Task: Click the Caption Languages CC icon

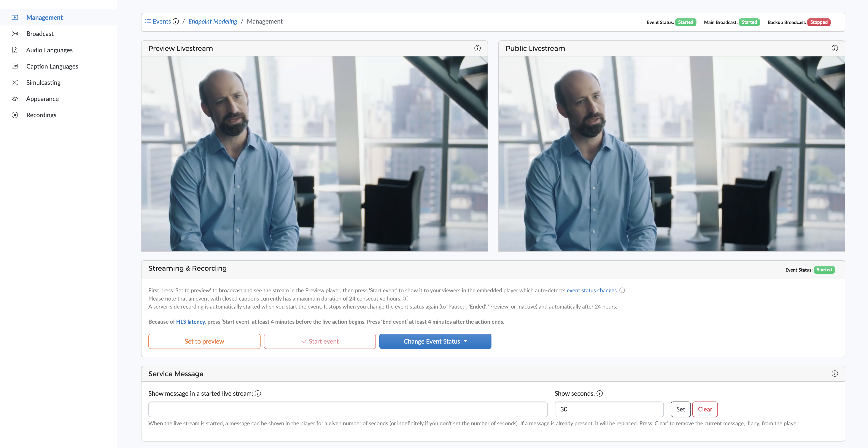Action: tap(15, 66)
